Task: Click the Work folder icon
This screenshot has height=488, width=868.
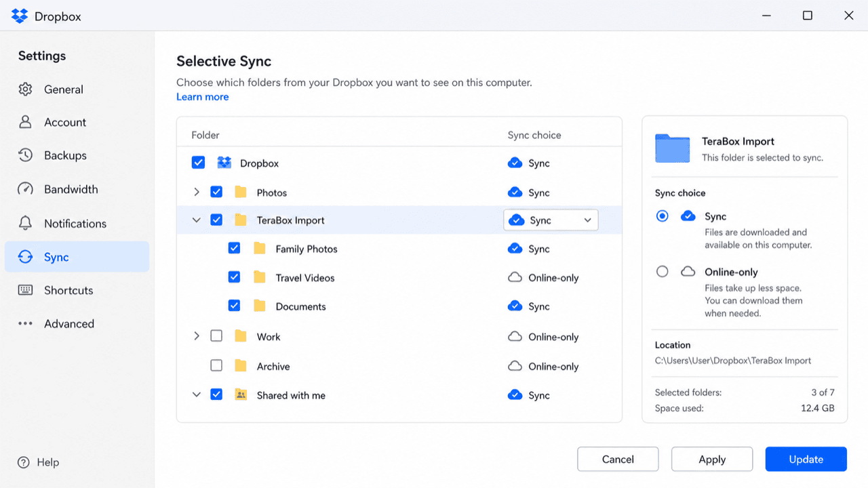Action: pyautogui.click(x=240, y=336)
